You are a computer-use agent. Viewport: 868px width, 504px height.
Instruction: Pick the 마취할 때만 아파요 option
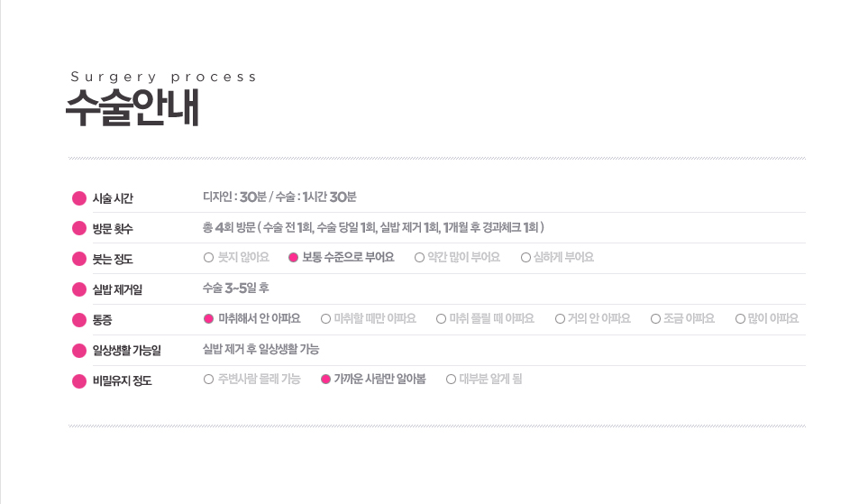325,319
